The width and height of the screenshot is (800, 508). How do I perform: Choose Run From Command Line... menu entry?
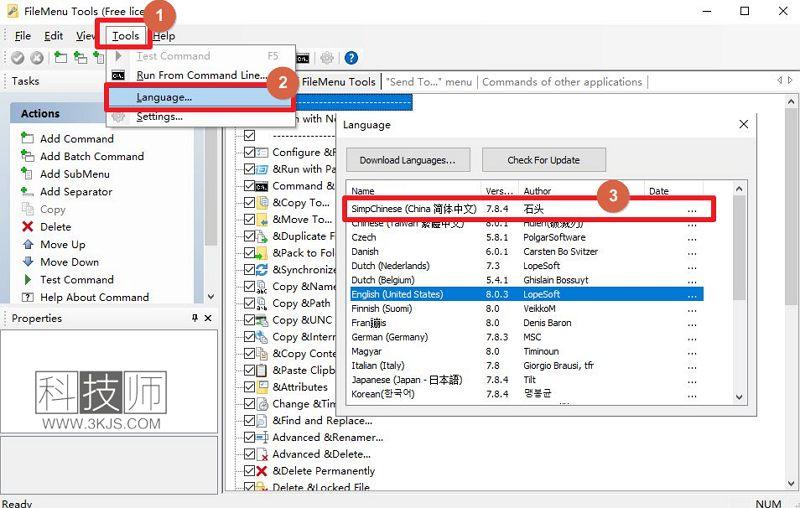coord(201,75)
